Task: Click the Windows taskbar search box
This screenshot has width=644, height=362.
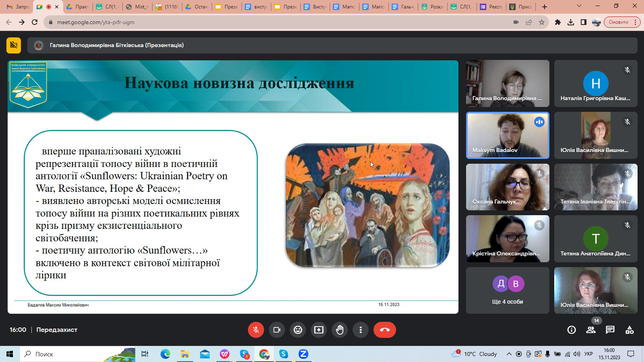Action: [x=76, y=354]
